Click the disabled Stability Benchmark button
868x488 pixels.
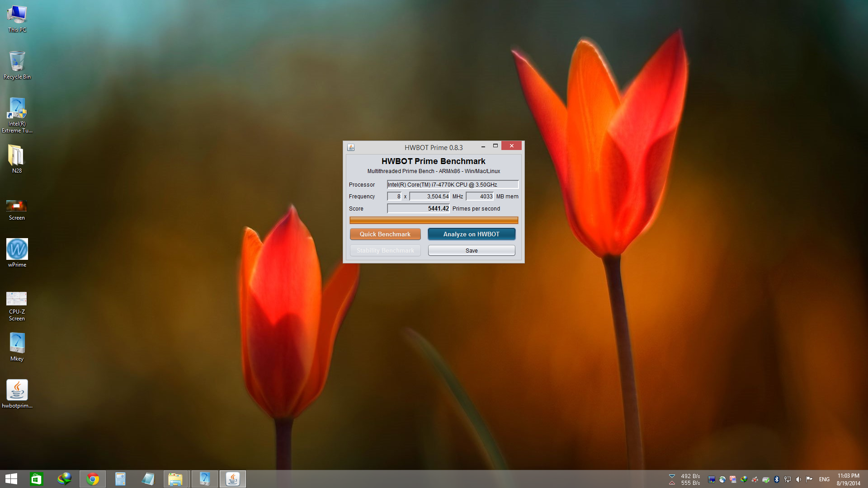click(x=385, y=250)
